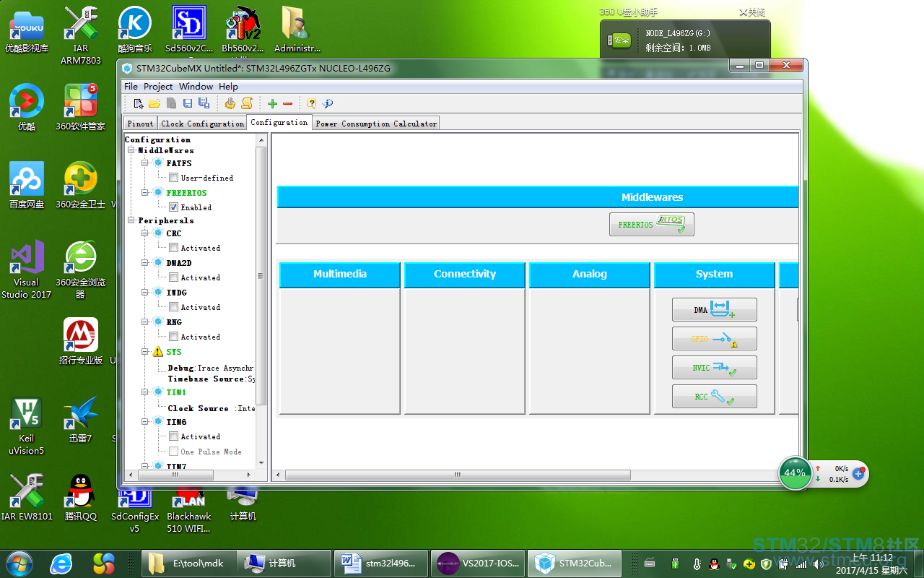Image resolution: width=924 pixels, height=578 pixels.
Task: Click the yellow Help question-mark icon
Action: pos(312,103)
